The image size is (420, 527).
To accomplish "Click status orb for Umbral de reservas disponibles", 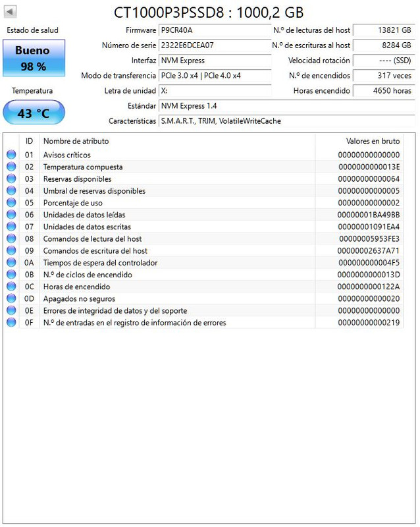I will [x=11, y=190].
